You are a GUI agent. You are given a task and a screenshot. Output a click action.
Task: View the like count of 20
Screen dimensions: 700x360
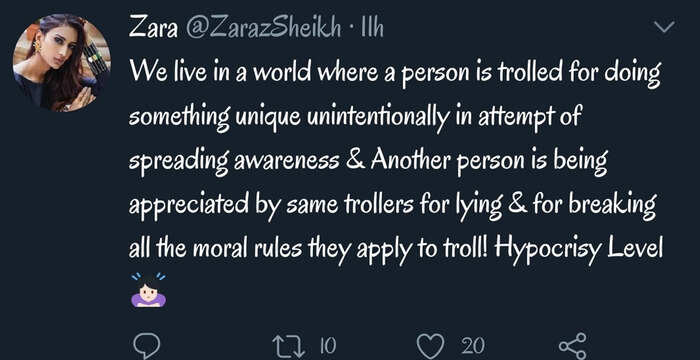(x=473, y=346)
